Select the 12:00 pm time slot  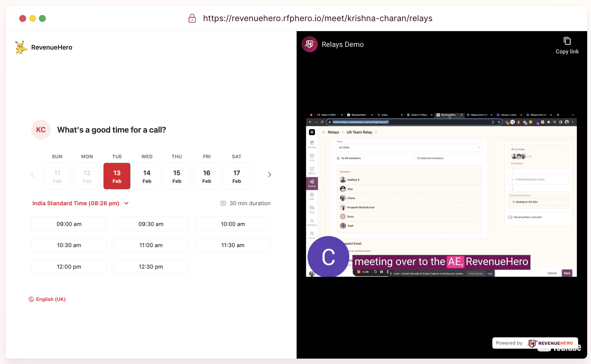[x=69, y=267]
